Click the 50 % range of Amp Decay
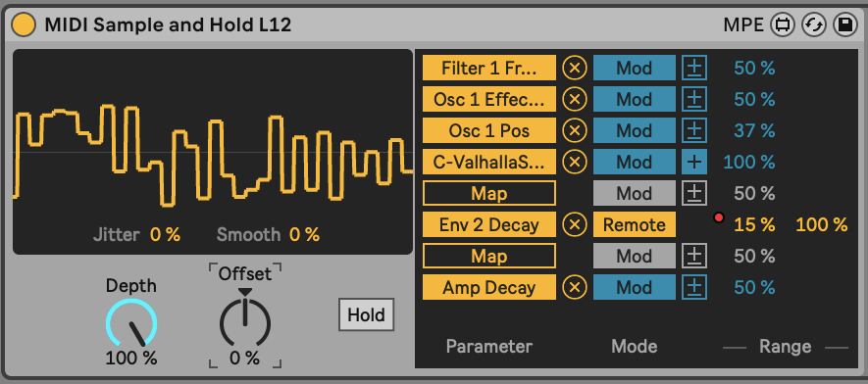The width and height of the screenshot is (868, 384). (754, 287)
